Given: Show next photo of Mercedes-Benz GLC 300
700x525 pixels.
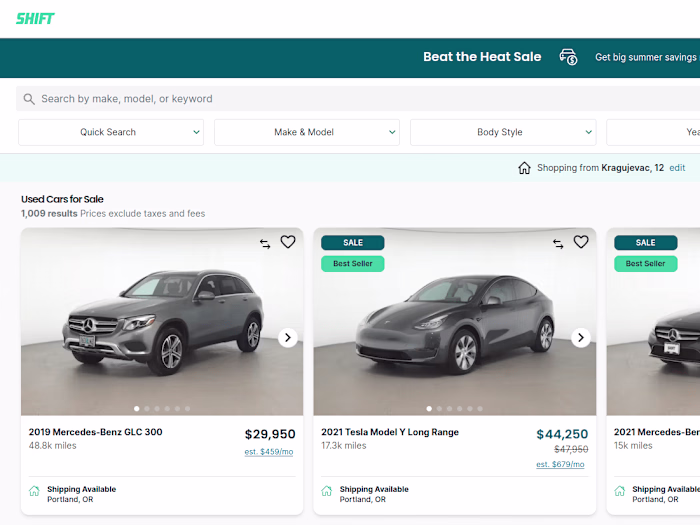Looking at the screenshot, I should click(288, 338).
